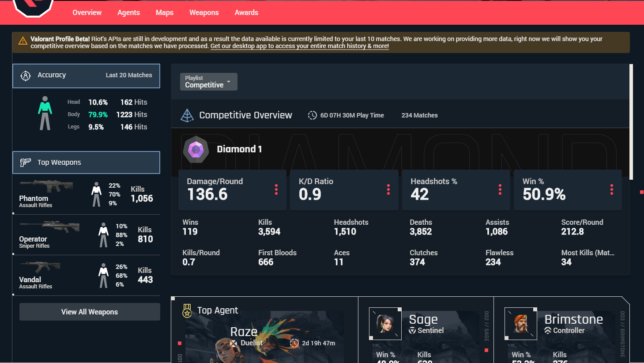Click the warning triangle in the beta banner
The image size is (644, 363).
coord(23,40)
